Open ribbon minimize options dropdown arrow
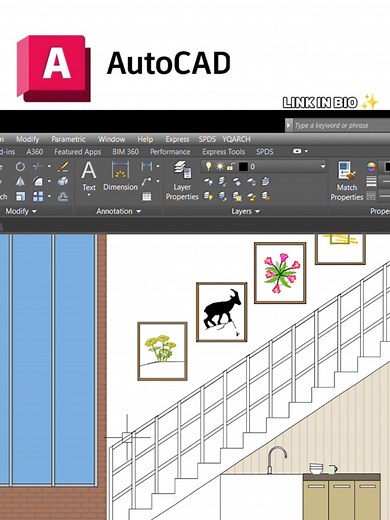The image size is (390, 520). coord(306,151)
